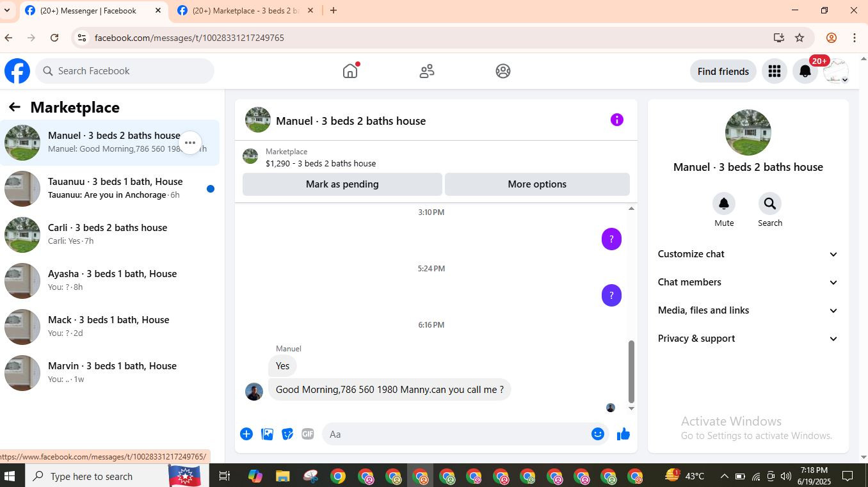Open the Facebook home logo
The image size is (868, 487).
[x=17, y=71]
